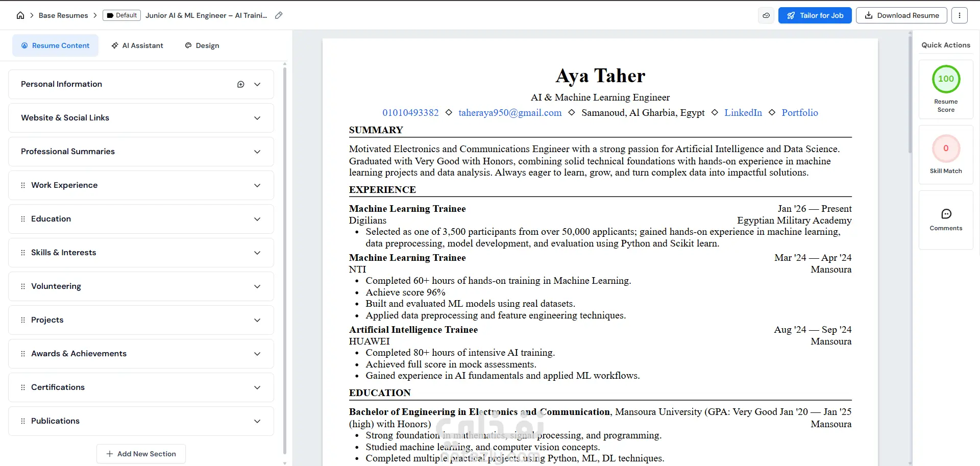This screenshot has width=980, height=466.
Task: Click the Download Resume button
Action: (x=901, y=15)
